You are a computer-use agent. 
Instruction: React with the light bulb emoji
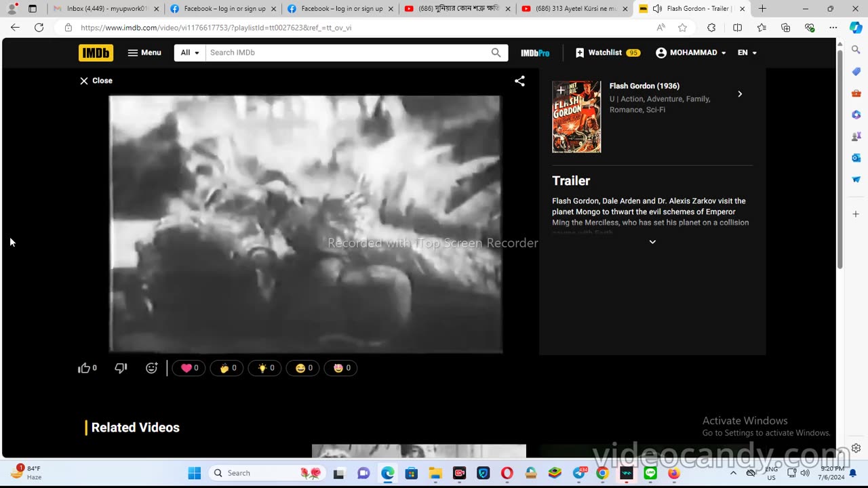click(x=264, y=368)
